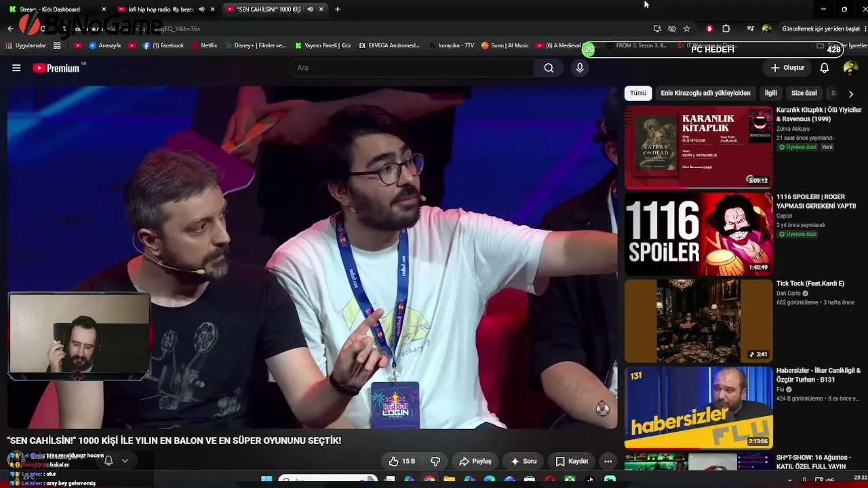Open the EXVEGA Andromeda bookmark
Viewport: 868px width, 488px height.
coord(389,45)
